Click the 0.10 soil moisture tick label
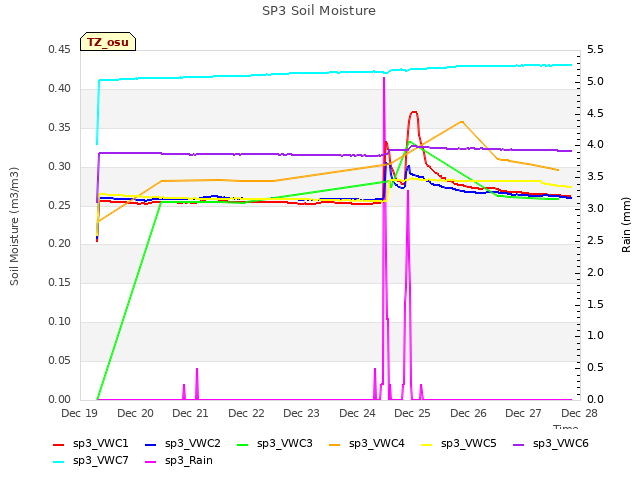640x480 pixels. pyautogui.click(x=59, y=322)
